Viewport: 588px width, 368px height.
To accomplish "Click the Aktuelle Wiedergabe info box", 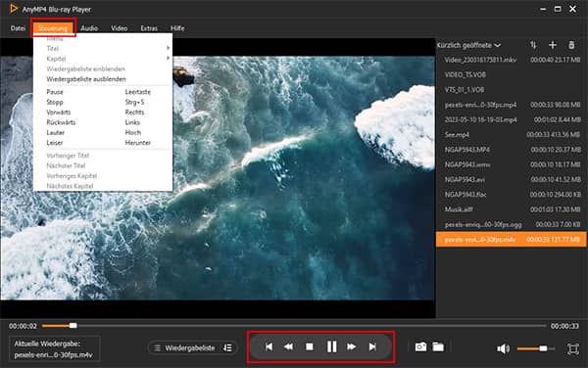I will pos(55,348).
